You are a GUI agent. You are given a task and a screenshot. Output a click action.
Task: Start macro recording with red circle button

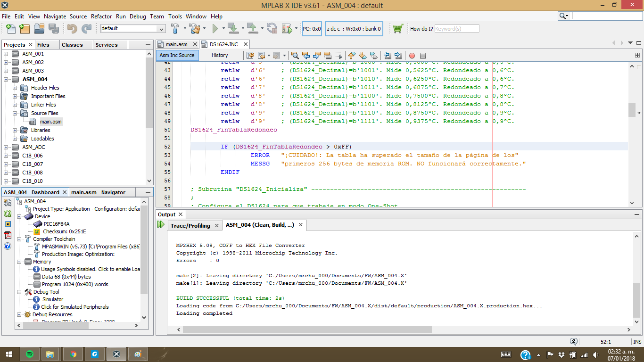(412, 56)
